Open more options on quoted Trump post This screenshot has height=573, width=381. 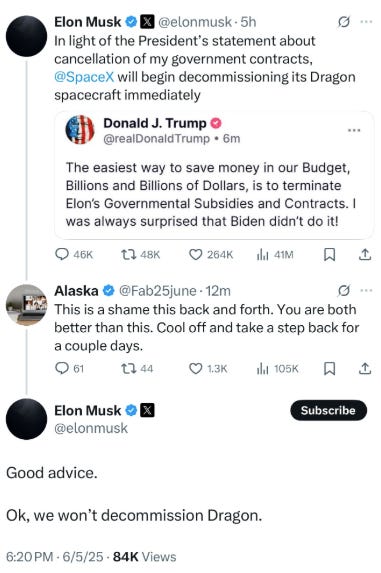354,130
